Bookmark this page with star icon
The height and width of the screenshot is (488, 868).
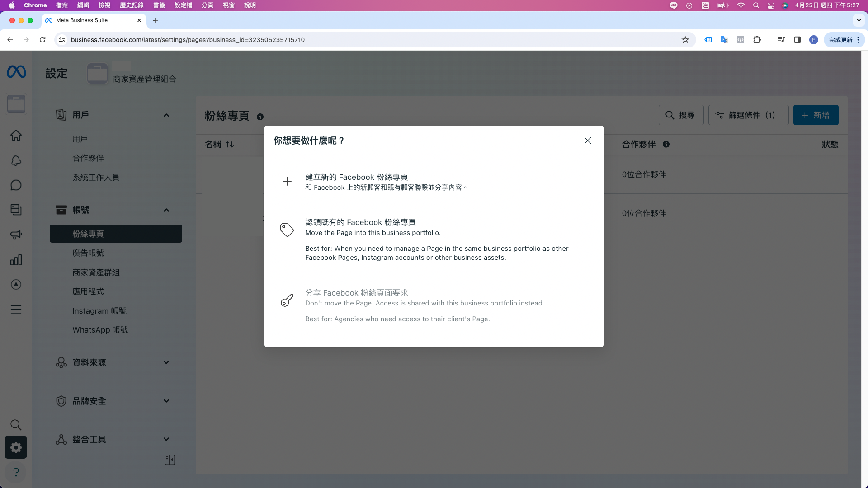[x=685, y=40]
